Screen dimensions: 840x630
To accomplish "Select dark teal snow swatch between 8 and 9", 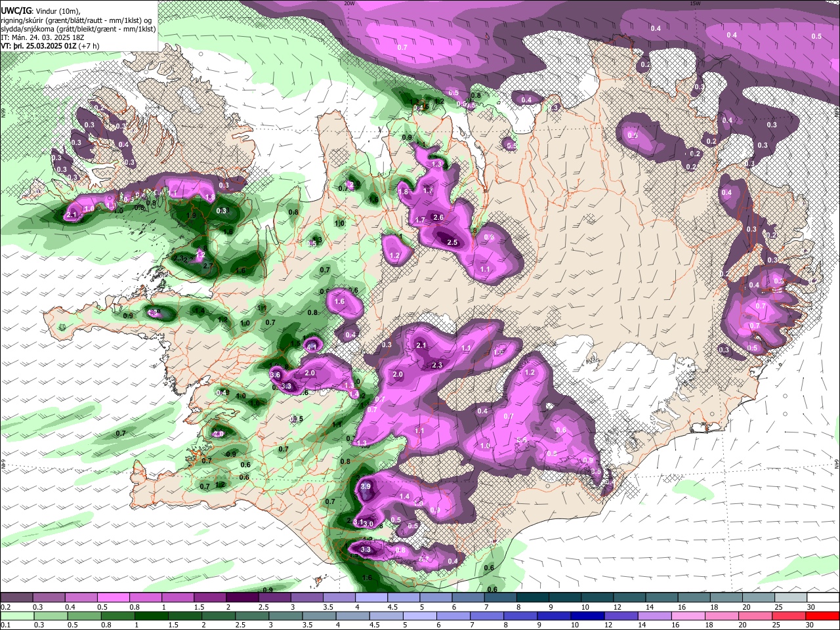I will pyautogui.click(x=532, y=597).
